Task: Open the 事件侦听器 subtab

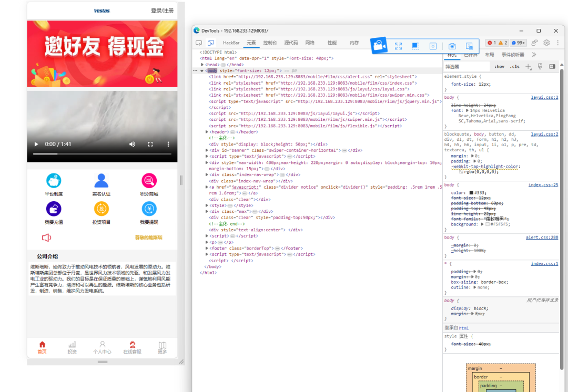Action: click(513, 55)
